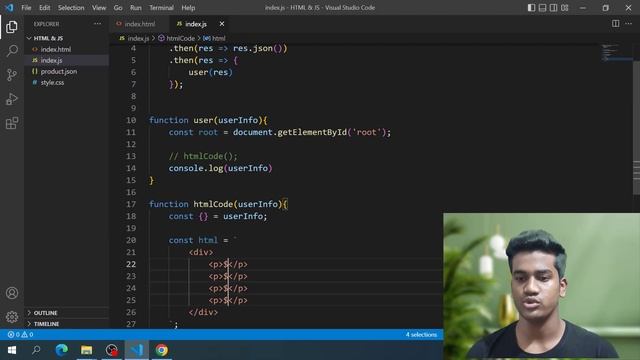Toggle the secondary side bar layout icon
Viewport: 640px width, 360px height.
tap(553, 8)
